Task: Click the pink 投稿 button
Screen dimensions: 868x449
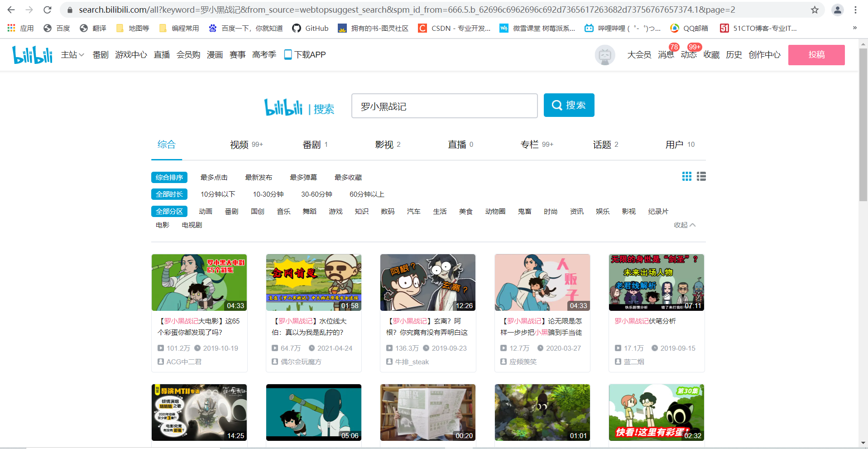Action: (816, 55)
